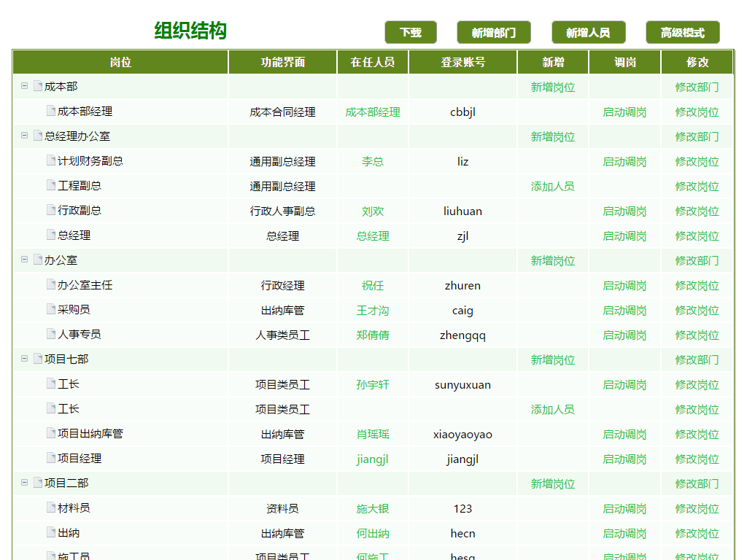Click the document icon beside 行政副总
The width and height of the screenshot is (747, 560).
(x=51, y=210)
